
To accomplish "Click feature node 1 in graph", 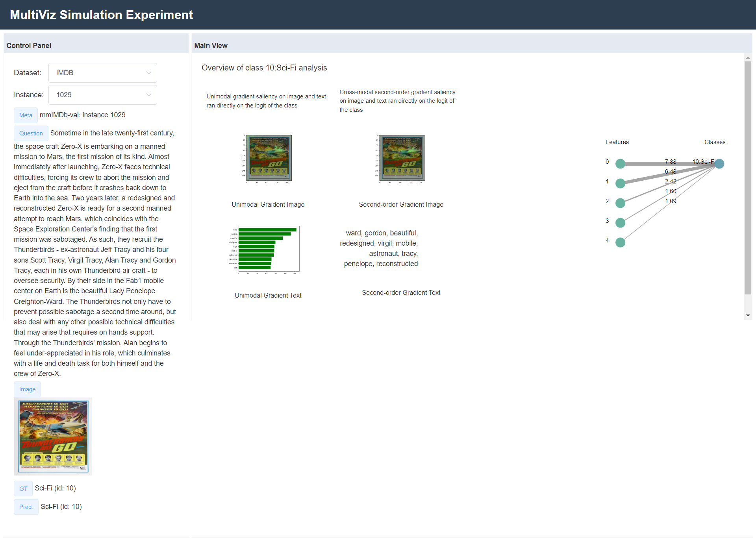I will click(620, 183).
